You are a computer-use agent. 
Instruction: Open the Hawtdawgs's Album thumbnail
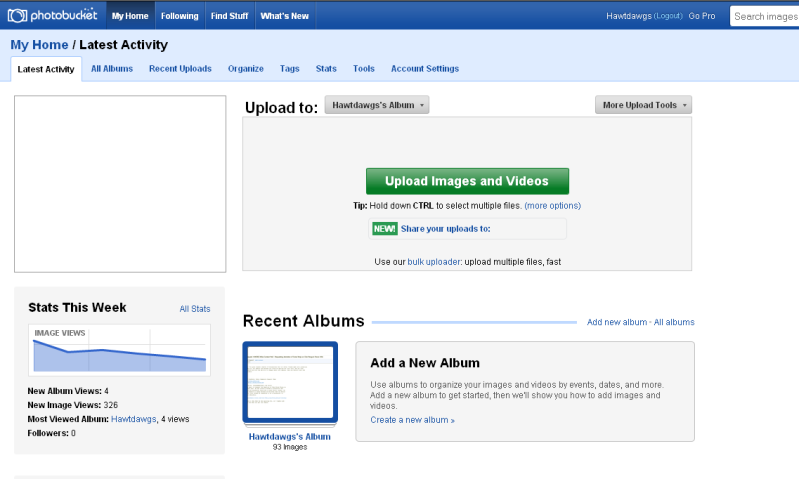pyautogui.click(x=290, y=383)
